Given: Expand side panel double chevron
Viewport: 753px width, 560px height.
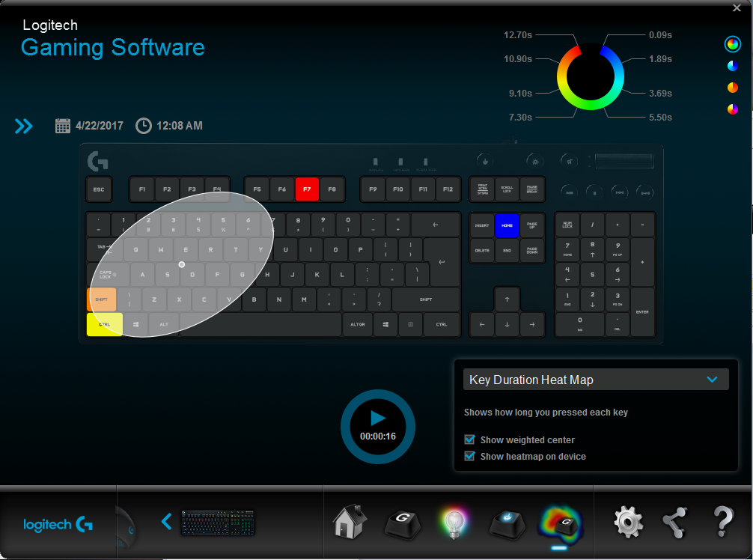Looking at the screenshot, I should click(23, 127).
